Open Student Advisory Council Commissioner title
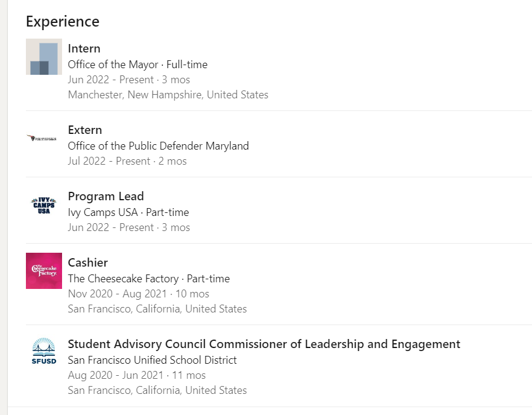Viewport: 532px width, 415px height. click(264, 344)
